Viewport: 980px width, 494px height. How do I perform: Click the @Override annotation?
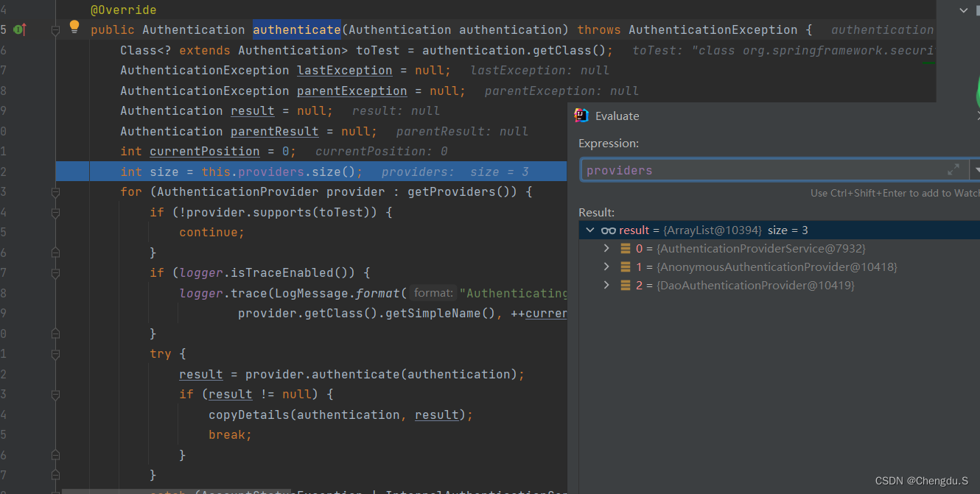[x=124, y=10]
